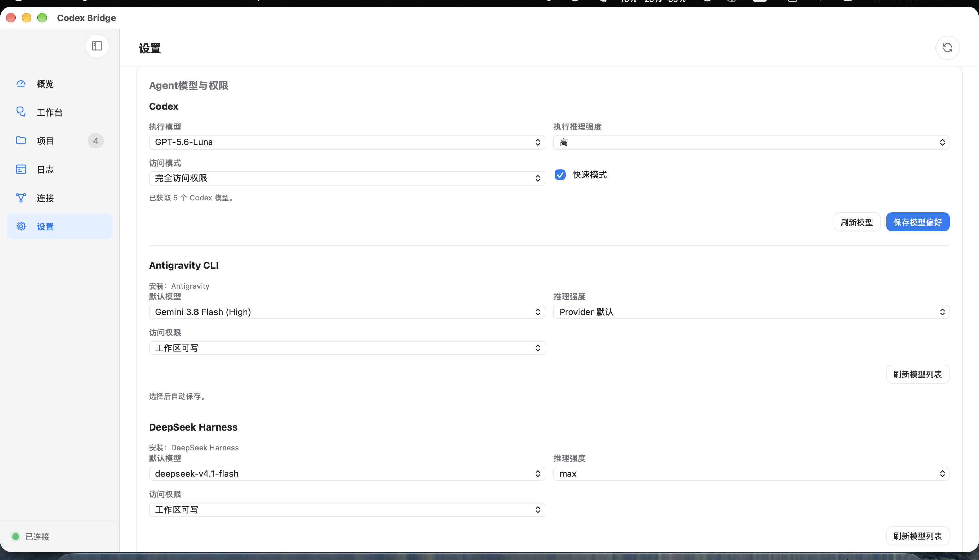Click the 访问模式 field label
This screenshot has height=560, width=979.
coord(165,163)
